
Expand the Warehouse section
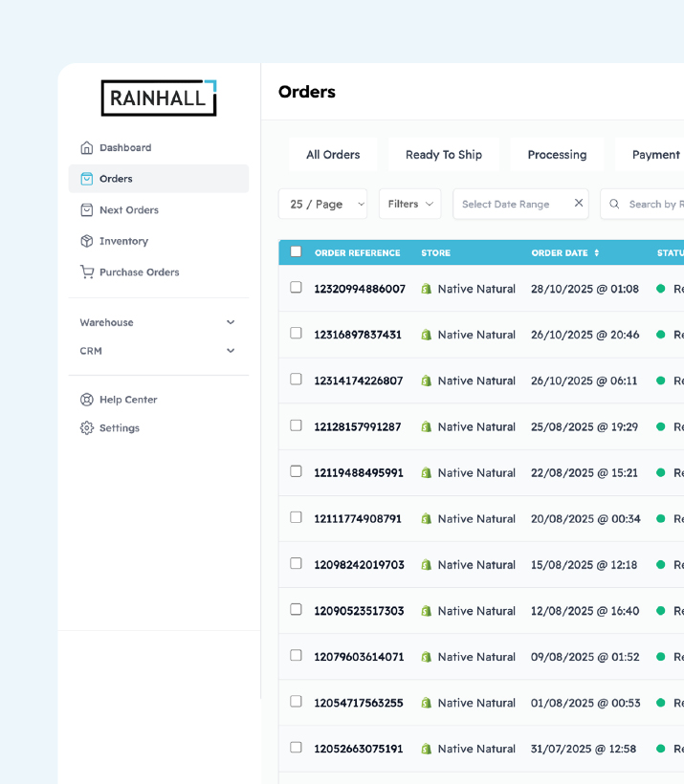(158, 323)
